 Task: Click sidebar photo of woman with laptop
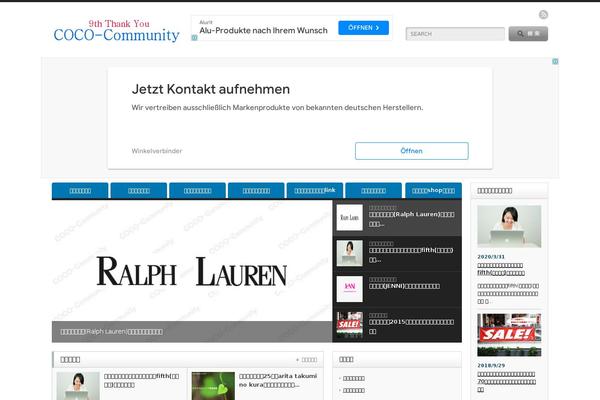pyautogui.click(x=509, y=226)
